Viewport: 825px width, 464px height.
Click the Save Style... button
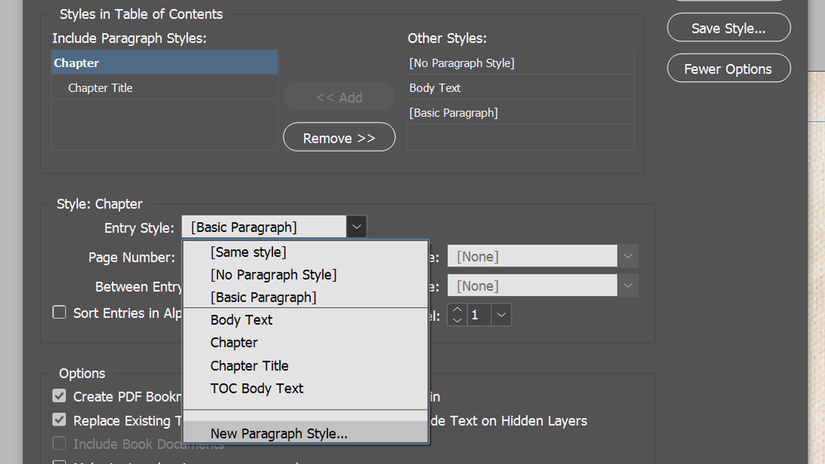tap(728, 28)
